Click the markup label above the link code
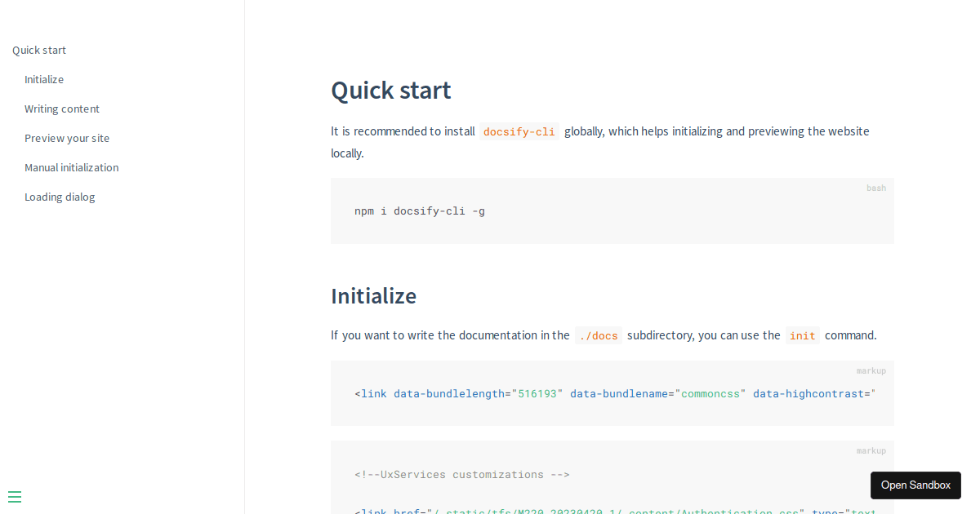The image size is (980, 514). [x=871, y=370]
